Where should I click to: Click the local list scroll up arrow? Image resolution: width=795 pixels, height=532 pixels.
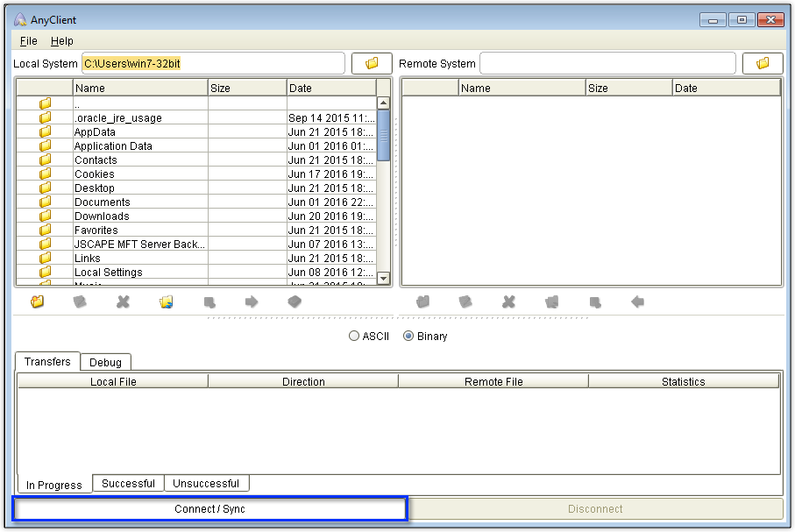[x=383, y=103]
